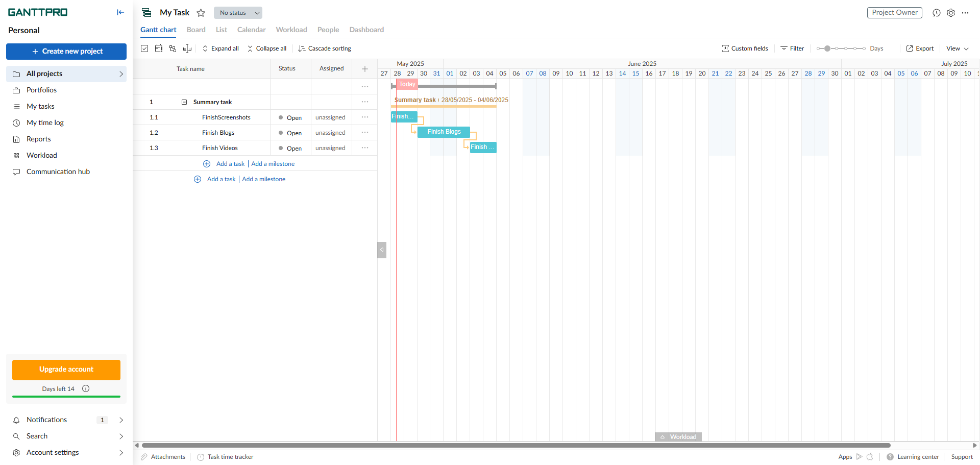Open project history clock icon
The image size is (980, 465).
pos(936,13)
